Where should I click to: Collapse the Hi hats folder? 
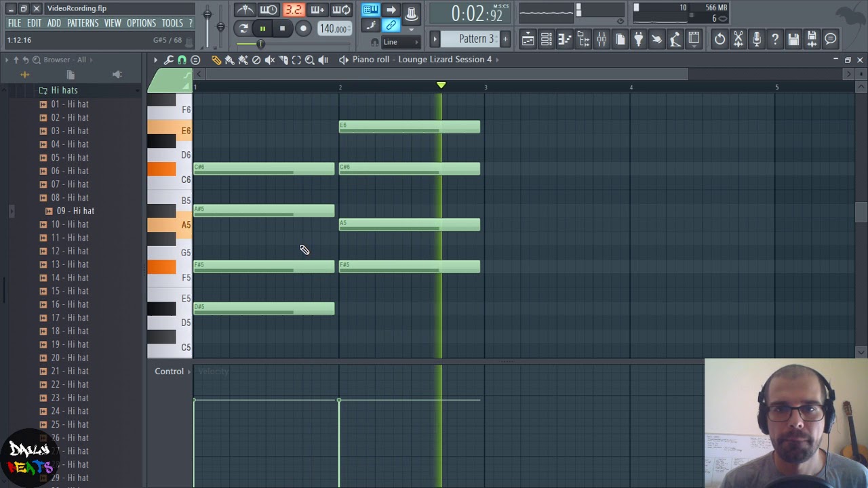64,90
